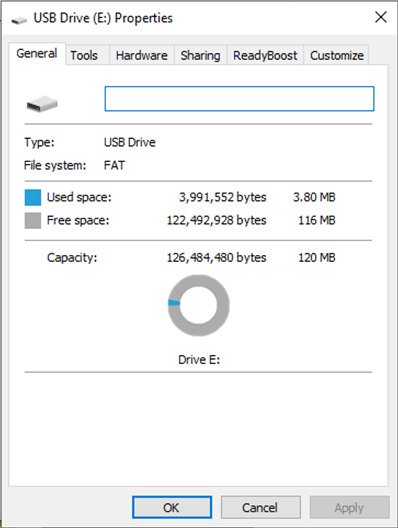Image resolution: width=398 pixels, height=528 pixels.
Task: Click the FAT file system value
Action: click(114, 165)
